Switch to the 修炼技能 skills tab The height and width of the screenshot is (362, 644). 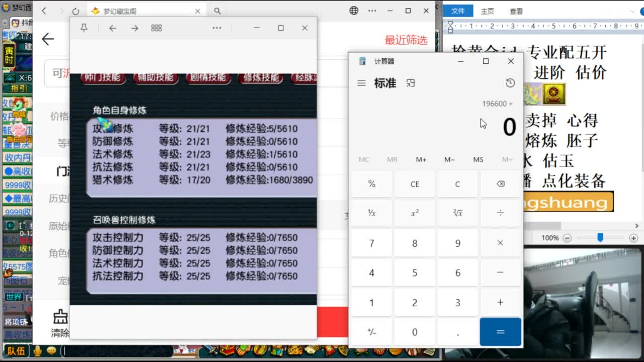coord(260,78)
